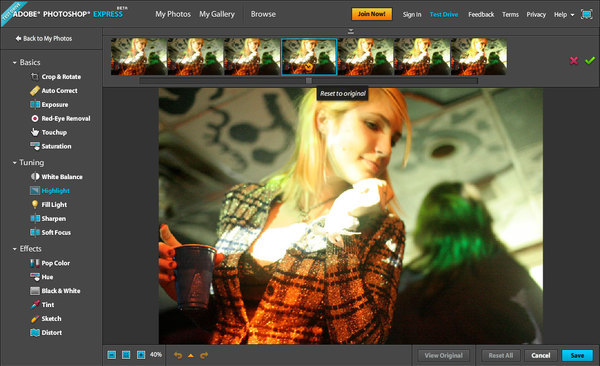Click the redo arrow icon
This screenshot has width=600, height=366.
pyautogui.click(x=204, y=355)
